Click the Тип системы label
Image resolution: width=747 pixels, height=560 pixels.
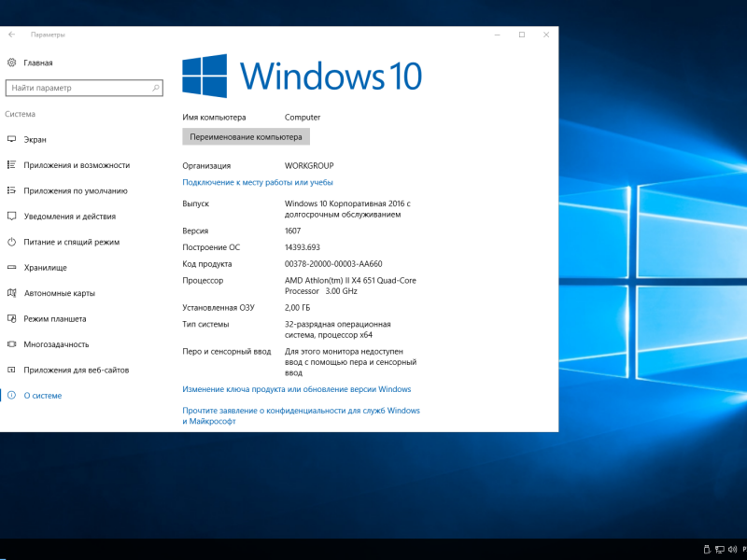point(205,324)
